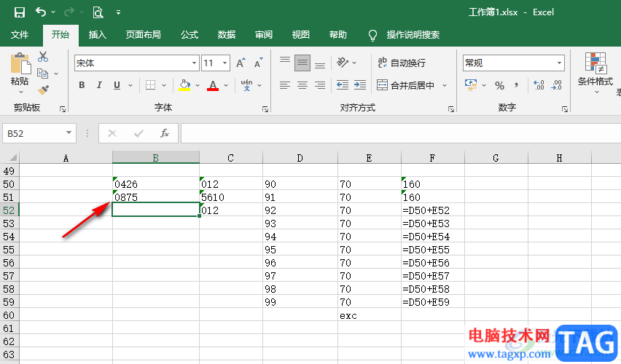Screen dimensions: 621x364
Task: Toggle 自动换行 wrap text
Action: tap(402, 63)
